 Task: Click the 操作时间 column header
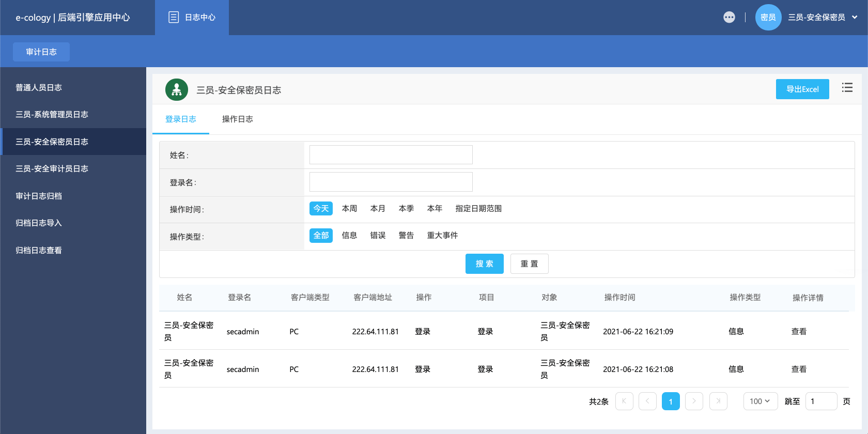tap(620, 297)
